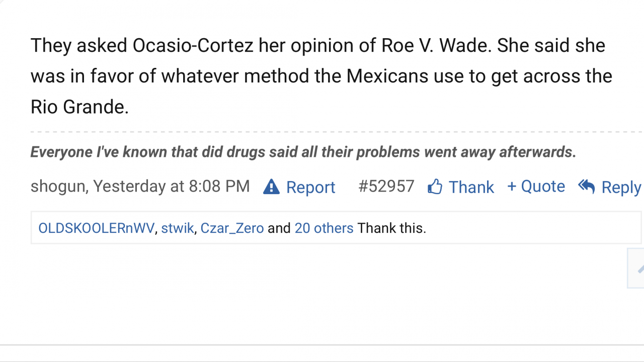Thank shogun's post using Thank text
This screenshot has height=362, width=644.
click(471, 187)
